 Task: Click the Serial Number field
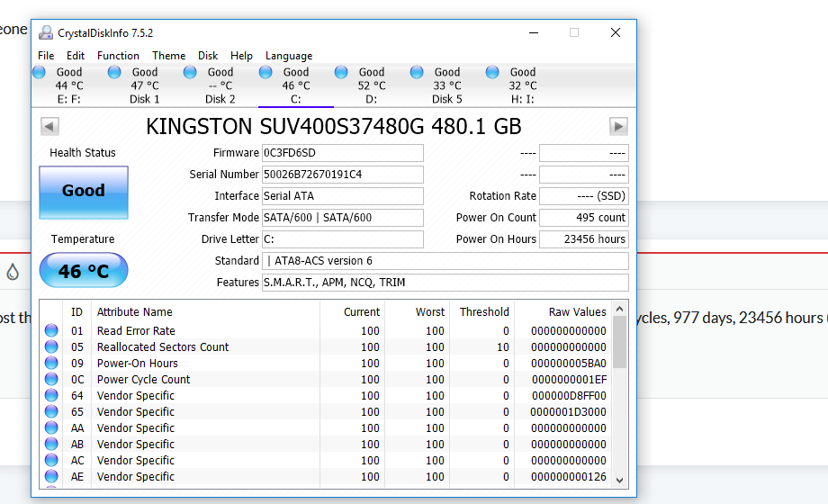point(343,175)
